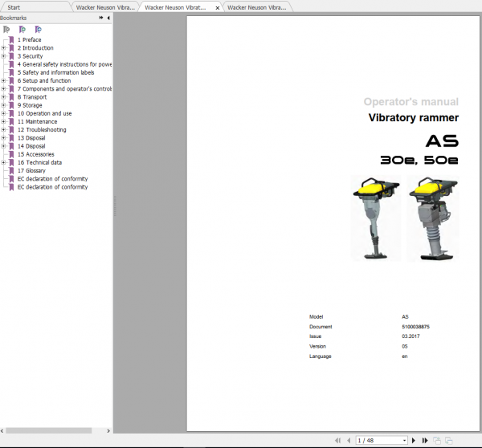Expand the 11 Maintenance bookmark
This screenshot has height=448, width=482.
click(3, 122)
